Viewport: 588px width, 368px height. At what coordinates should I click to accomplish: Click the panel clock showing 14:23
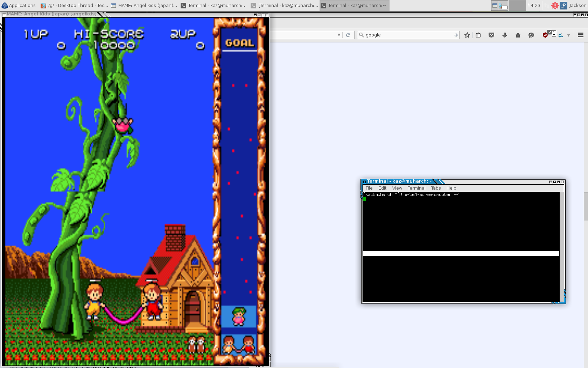pyautogui.click(x=534, y=5)
